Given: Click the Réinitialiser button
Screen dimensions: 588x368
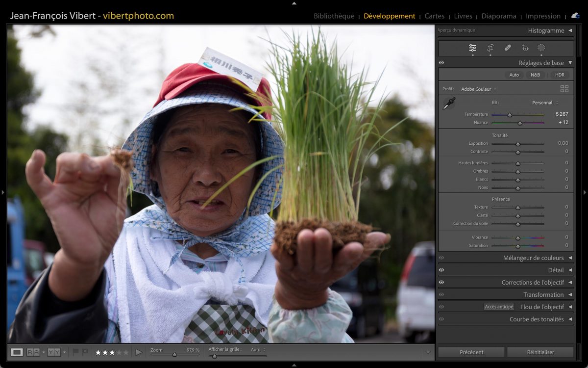Looking at the screenshot, I should pyautogui.click(x=540, y=352).
